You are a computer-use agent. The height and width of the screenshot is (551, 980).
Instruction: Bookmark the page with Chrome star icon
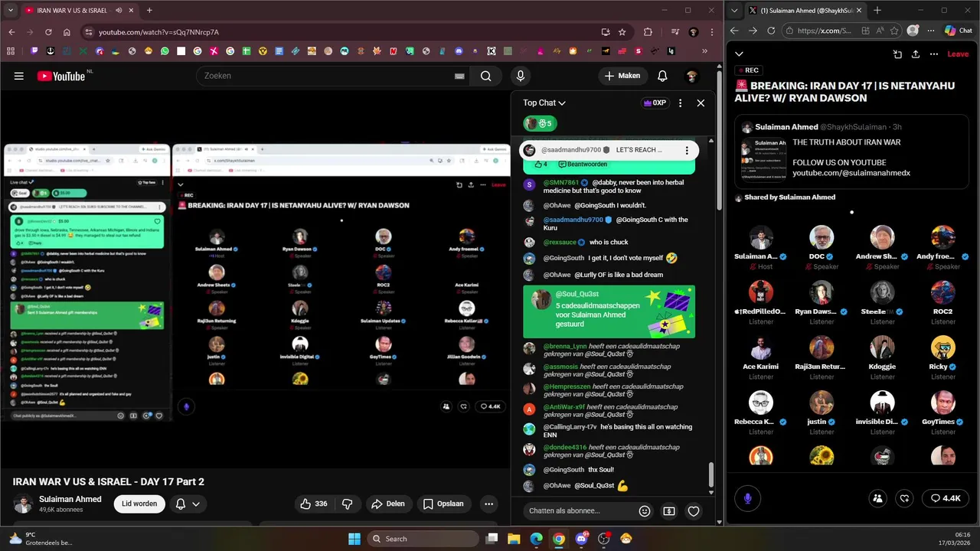click(622, 32)
